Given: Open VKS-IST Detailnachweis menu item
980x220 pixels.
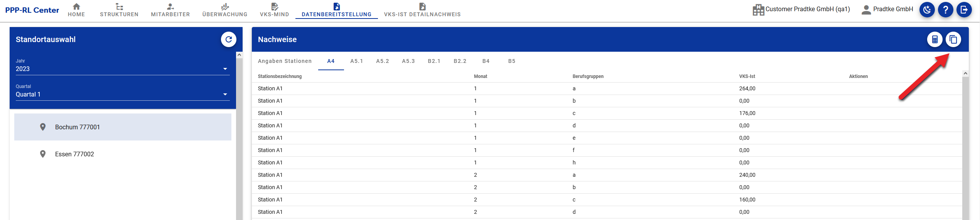Looking at the screenshot, I should [x=422, y=10].
